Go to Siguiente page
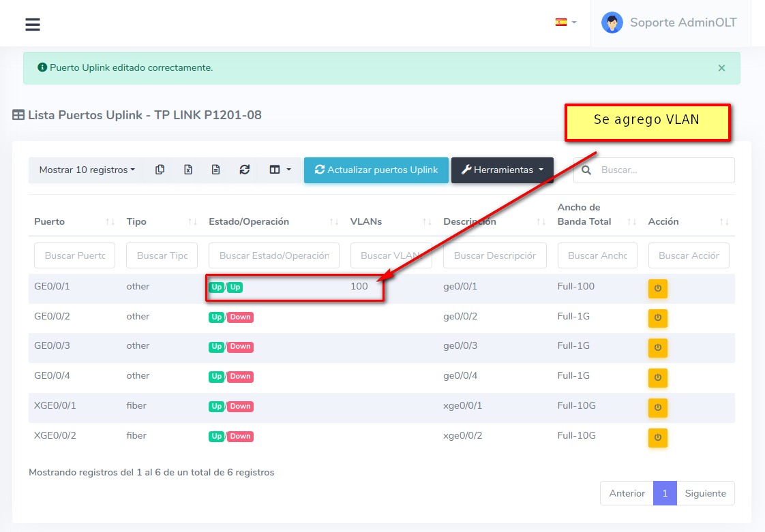765x532 pixels. pyautogui.click(x=705, y=493)
